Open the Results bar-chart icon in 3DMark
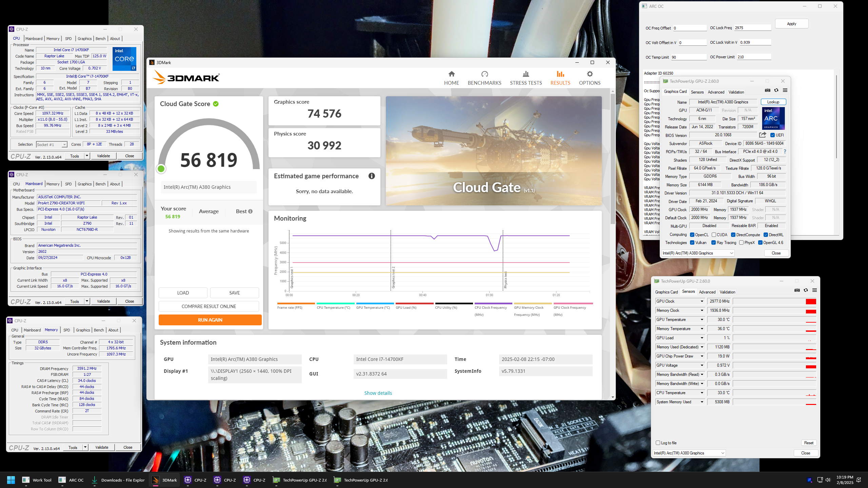Screen dimensions: 868x488 560,74
